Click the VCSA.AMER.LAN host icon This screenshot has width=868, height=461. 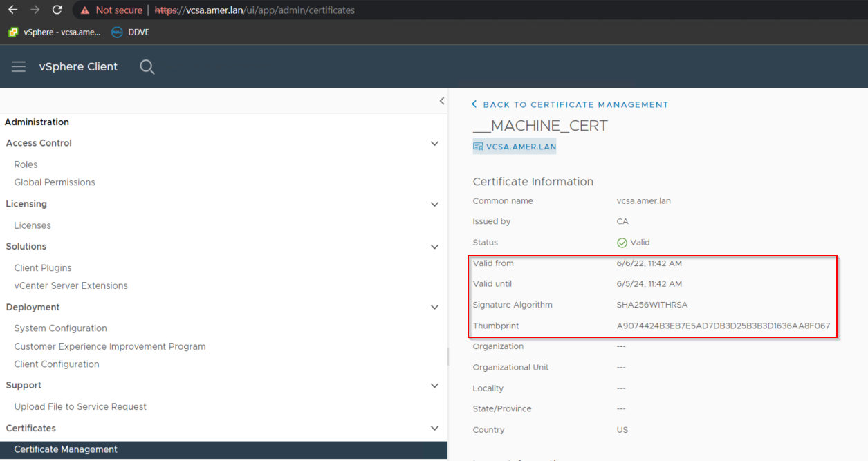pos(478,146)
